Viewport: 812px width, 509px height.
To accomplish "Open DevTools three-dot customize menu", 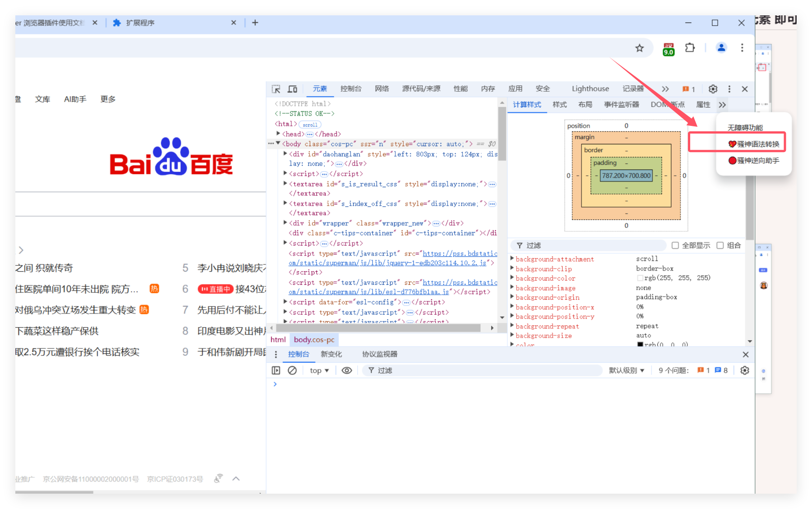I will [x=729, y=89].
